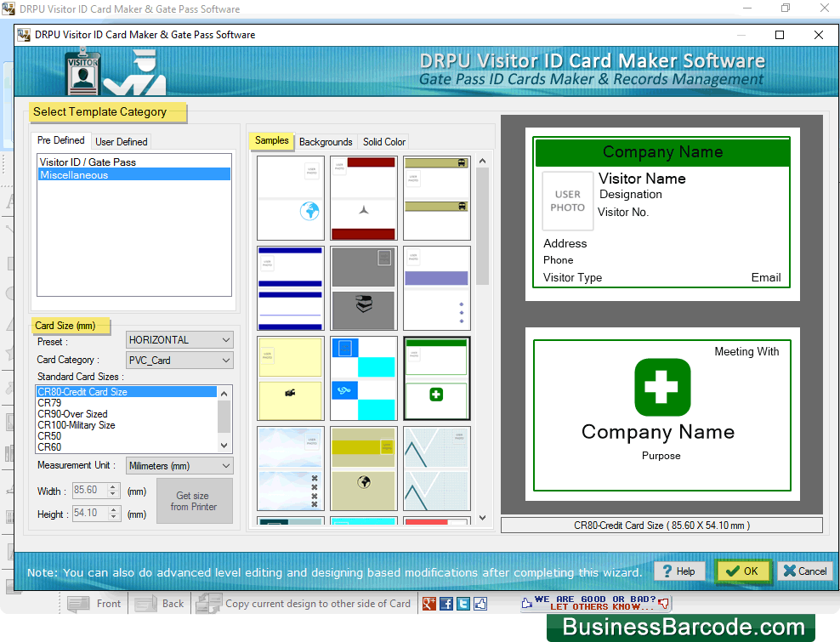Click scroll-down arrow of card sizes list
Image resolution: width=840 pixels, height=642 pixels.
point(224,445)
